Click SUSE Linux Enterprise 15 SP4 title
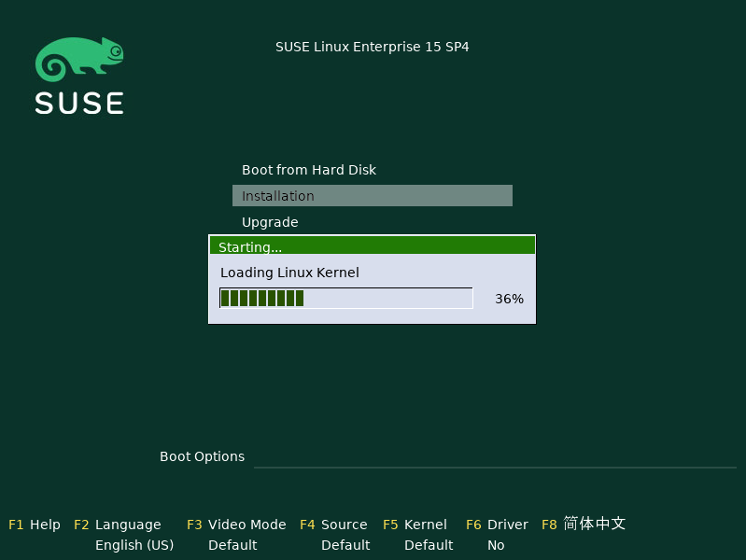This screenshot has width=746, height=560. coord(372,47)
